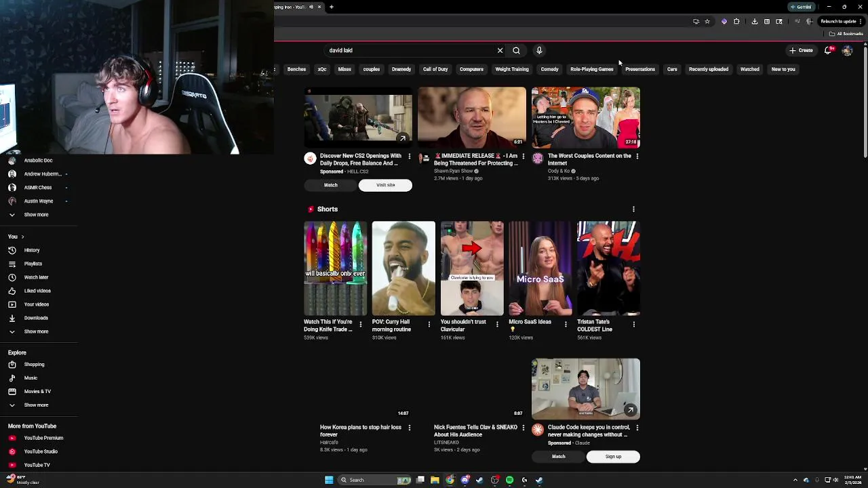Start voice search with microphone icon
The image size is (868, 488).
(539, 50)
